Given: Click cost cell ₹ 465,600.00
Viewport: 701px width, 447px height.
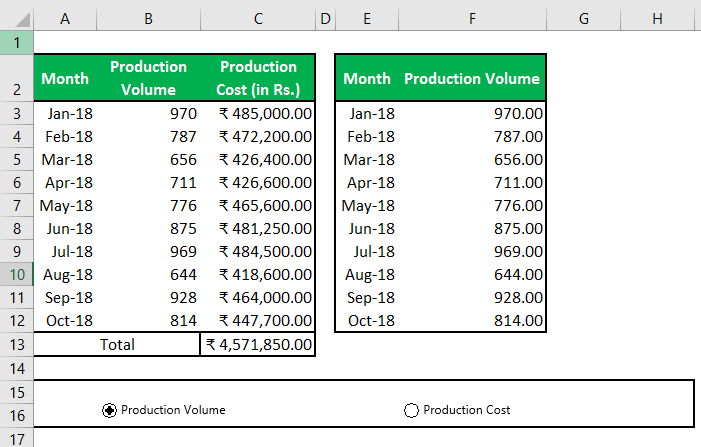Looking at the screenshot, I should tap(258, 206).
